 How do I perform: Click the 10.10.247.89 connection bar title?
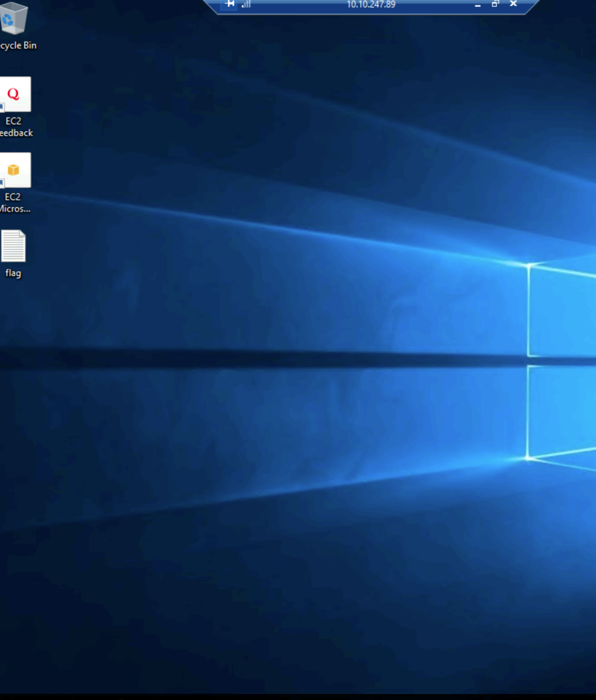[371, 4]
